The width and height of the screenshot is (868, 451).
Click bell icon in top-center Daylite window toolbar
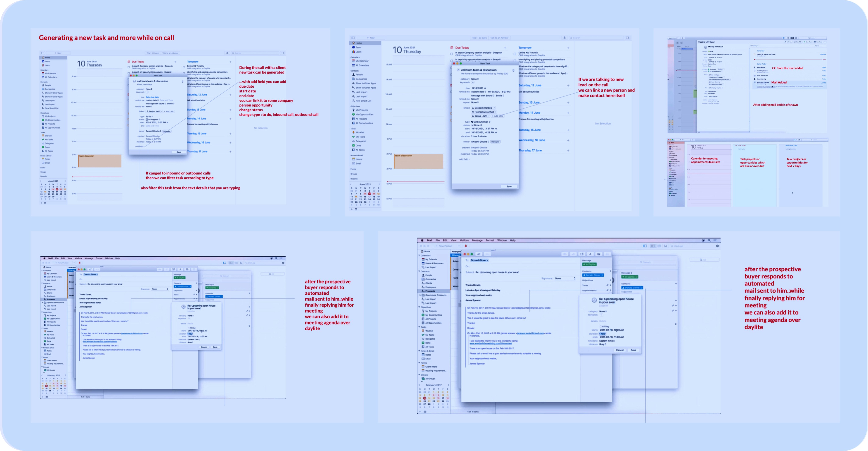point(565,38)
